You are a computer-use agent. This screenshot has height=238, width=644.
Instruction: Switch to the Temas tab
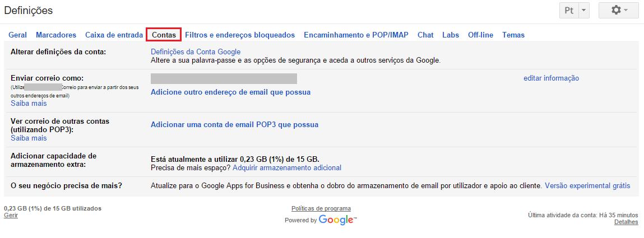click(x=513, y=35)
